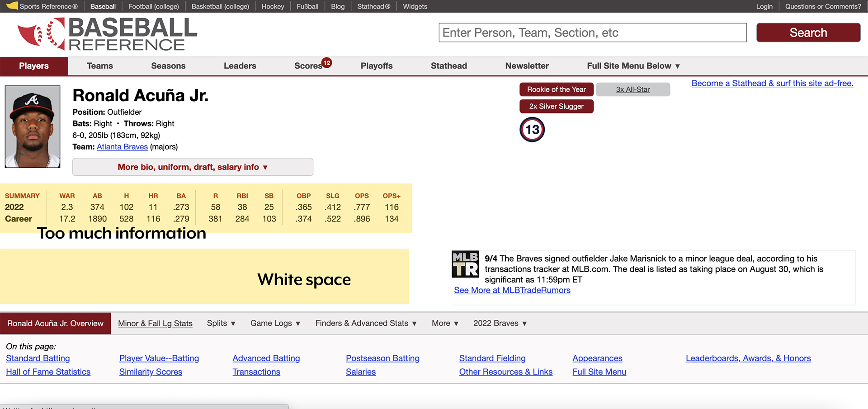Viewport: 868px width, 409px height.
Task: Click the WAR column header
Action: coord(67,196)
